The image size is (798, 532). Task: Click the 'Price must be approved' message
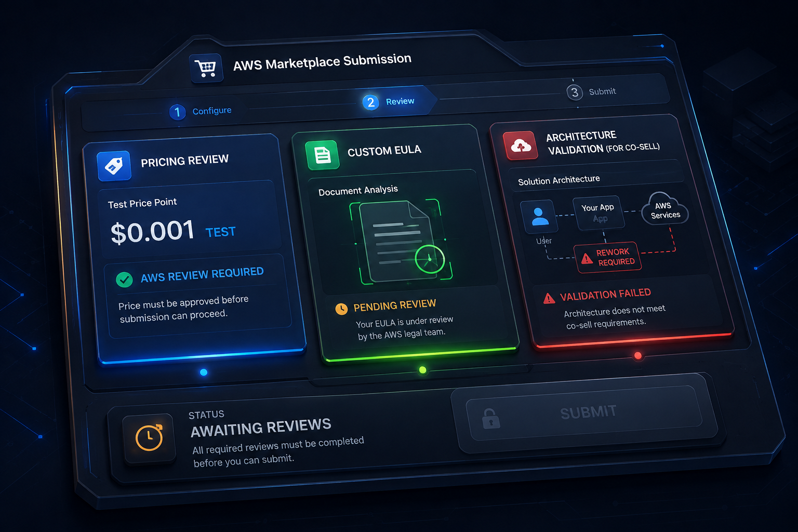pos(183,309)
